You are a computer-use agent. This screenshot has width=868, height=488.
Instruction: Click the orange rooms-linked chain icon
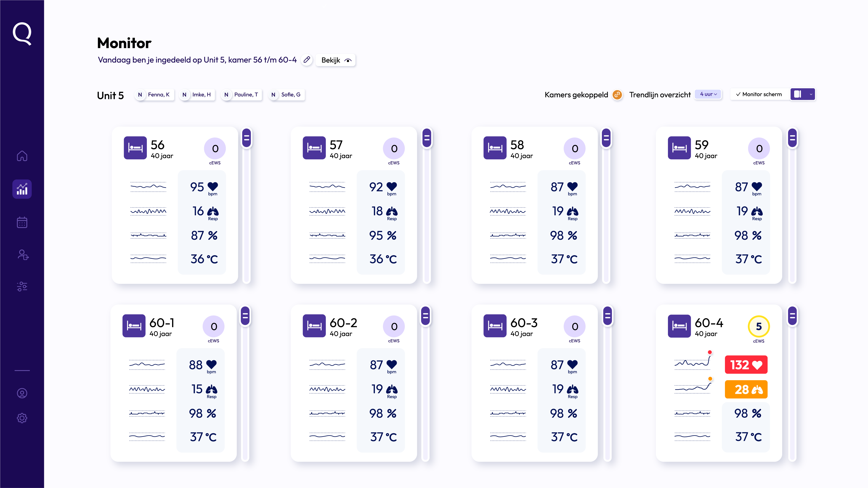[617, 95]
